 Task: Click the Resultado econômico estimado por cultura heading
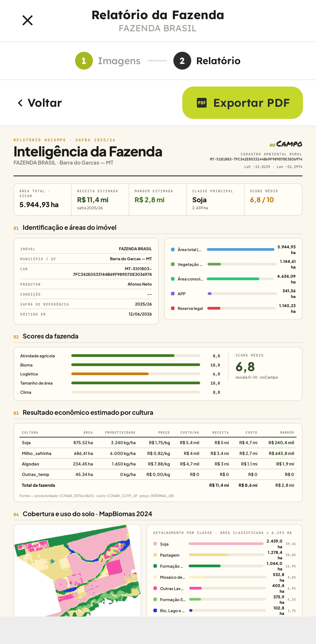coord(88,413)
